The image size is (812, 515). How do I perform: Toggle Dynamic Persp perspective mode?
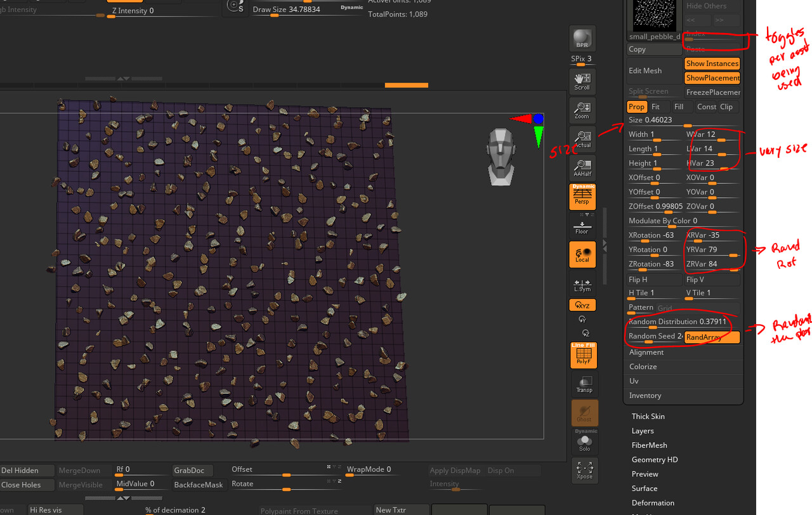point(582,197)
